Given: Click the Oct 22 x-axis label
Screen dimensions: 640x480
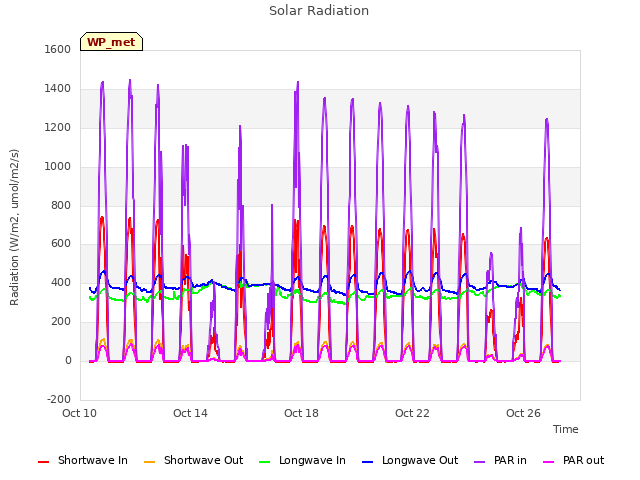Looking at the screenshot, I should coord(412,413).
